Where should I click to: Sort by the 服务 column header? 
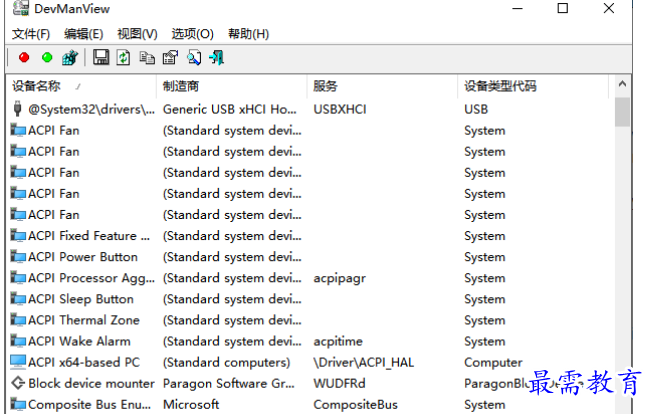[382, 86]
